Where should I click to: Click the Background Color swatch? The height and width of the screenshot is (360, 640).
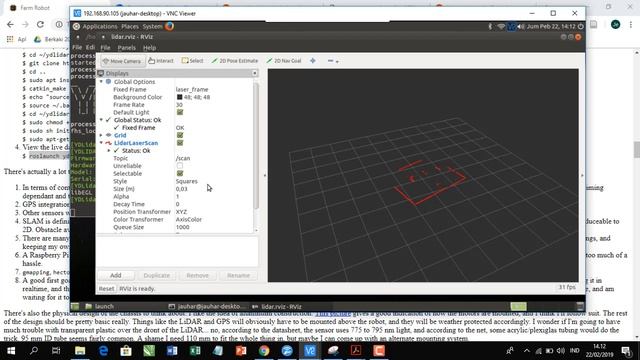point(179,97)
